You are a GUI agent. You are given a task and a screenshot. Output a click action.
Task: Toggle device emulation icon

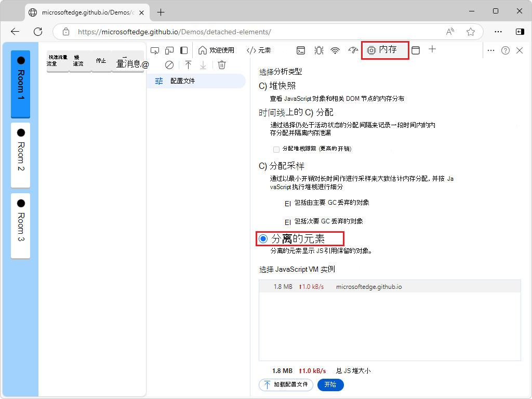(x=169, y=50)
